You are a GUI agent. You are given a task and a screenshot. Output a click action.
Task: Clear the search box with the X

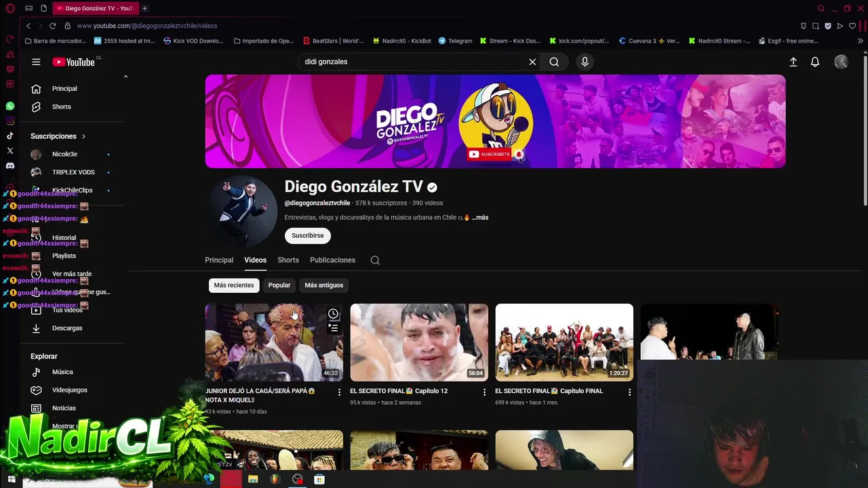[532, 62]
